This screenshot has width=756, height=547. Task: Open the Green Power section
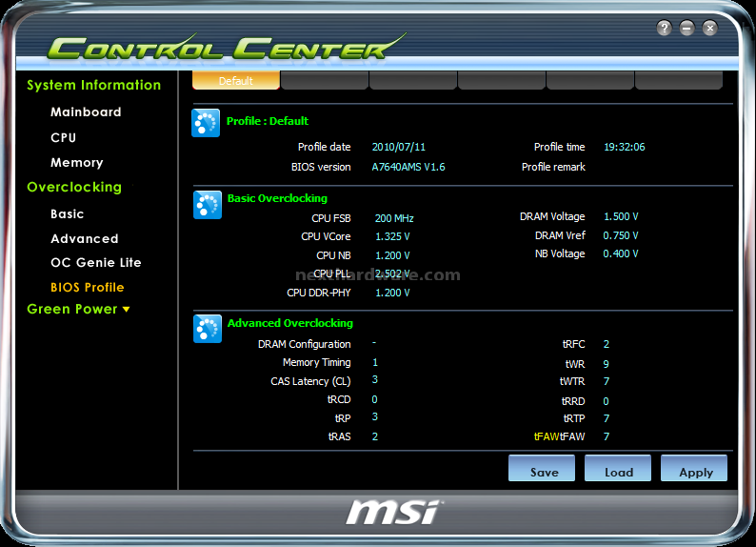click(x=72, y=309)
